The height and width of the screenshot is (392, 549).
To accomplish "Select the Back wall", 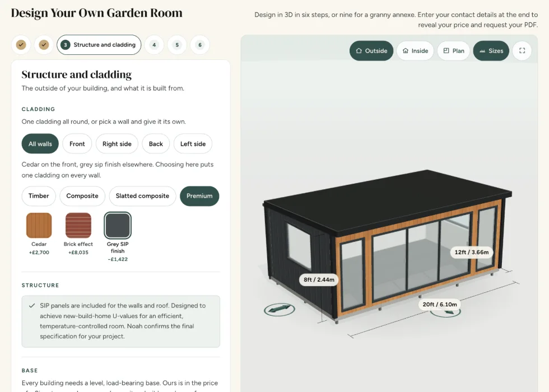I will 156,144.
